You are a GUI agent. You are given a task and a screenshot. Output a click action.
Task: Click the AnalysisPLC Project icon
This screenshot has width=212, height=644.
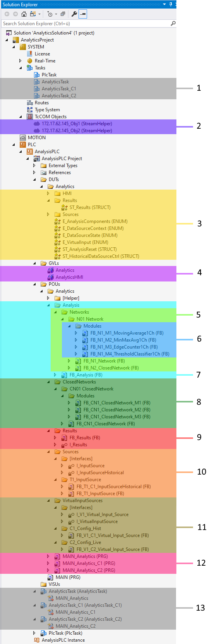click(x=37, y=159)
